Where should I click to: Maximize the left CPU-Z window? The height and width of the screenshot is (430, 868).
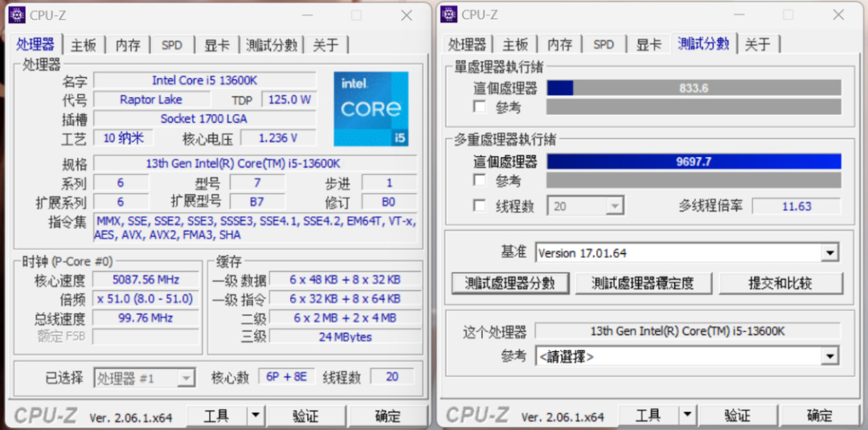coord(356,15)
